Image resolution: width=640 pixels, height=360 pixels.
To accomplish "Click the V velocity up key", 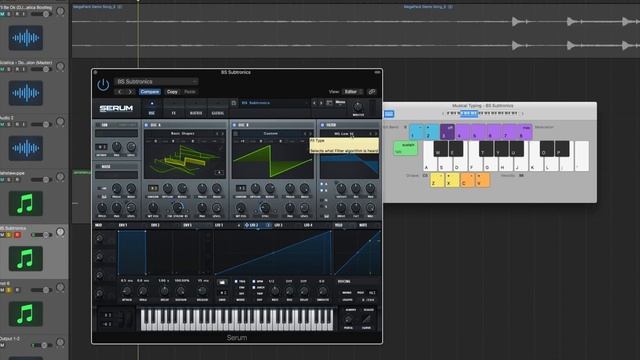I will click(x=482, y=180).
